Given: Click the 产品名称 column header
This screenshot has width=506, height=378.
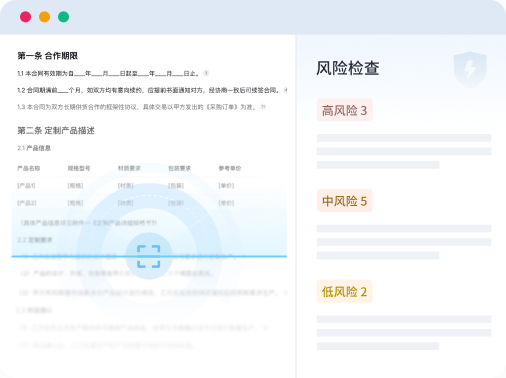Looking at the screenshot, I should pyautogui.click(x=29, y=168).
